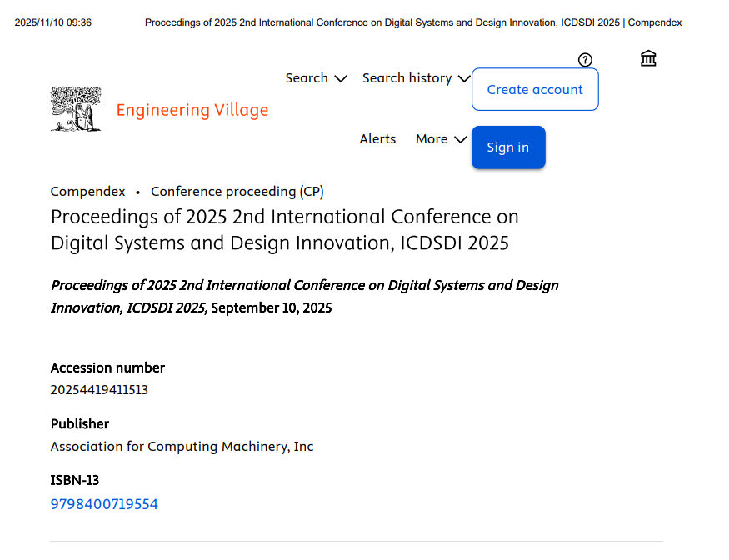Click the accession number 20254419411513
The image size is (729, 560).
click(x=99, y=389)
